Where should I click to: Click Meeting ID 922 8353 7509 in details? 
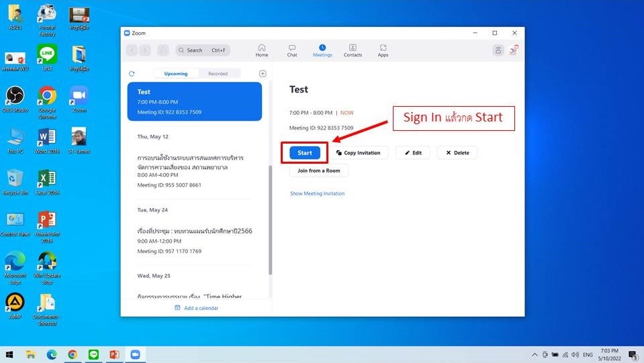click(321, 128)
